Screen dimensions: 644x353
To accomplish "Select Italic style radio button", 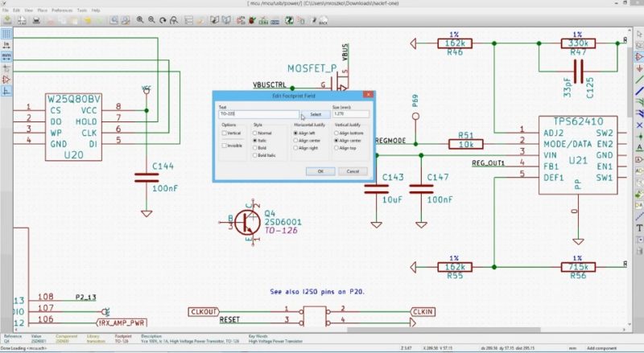I will point(255,141).
